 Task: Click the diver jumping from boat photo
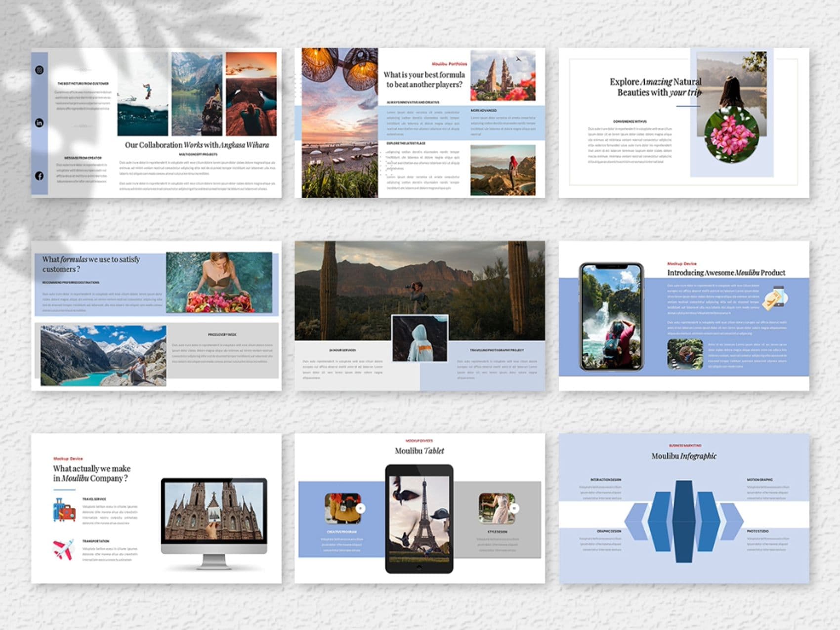click(143, 94)
